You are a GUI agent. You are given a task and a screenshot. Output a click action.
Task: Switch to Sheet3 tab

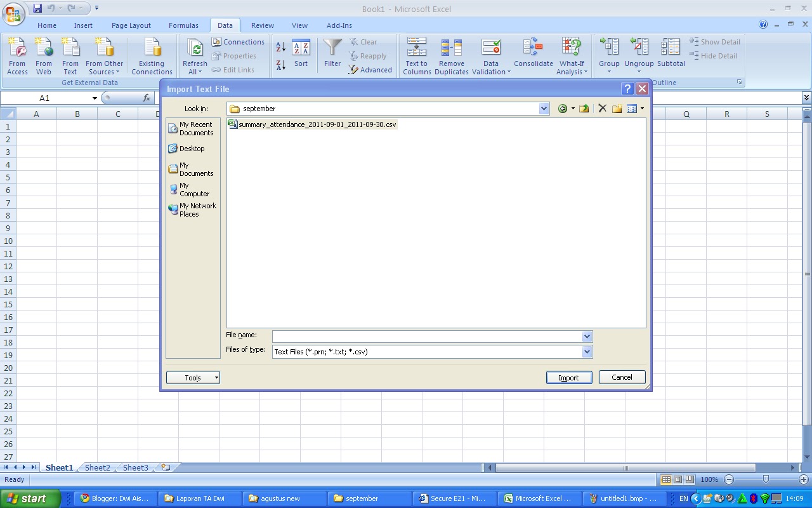click(x=136, y=468)
